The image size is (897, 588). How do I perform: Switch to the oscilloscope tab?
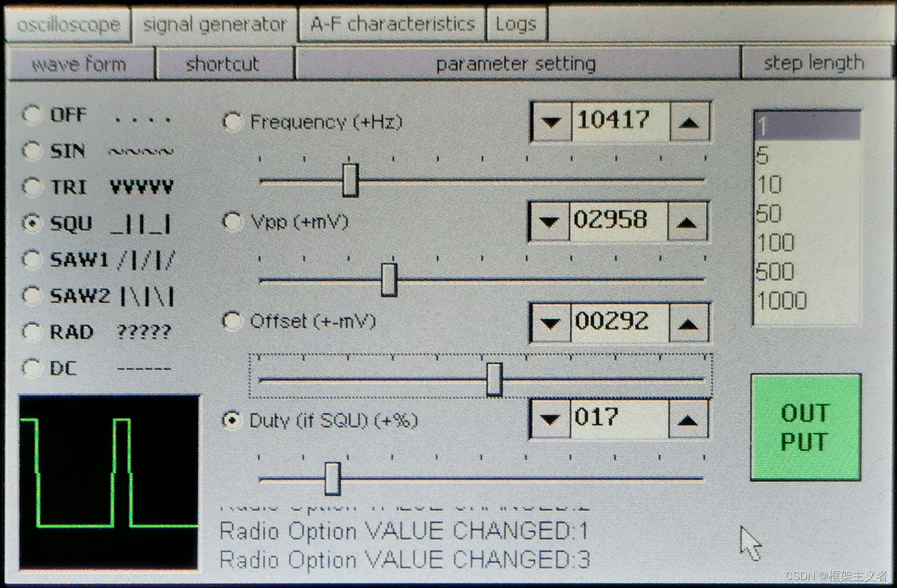(x=68, y=25)
